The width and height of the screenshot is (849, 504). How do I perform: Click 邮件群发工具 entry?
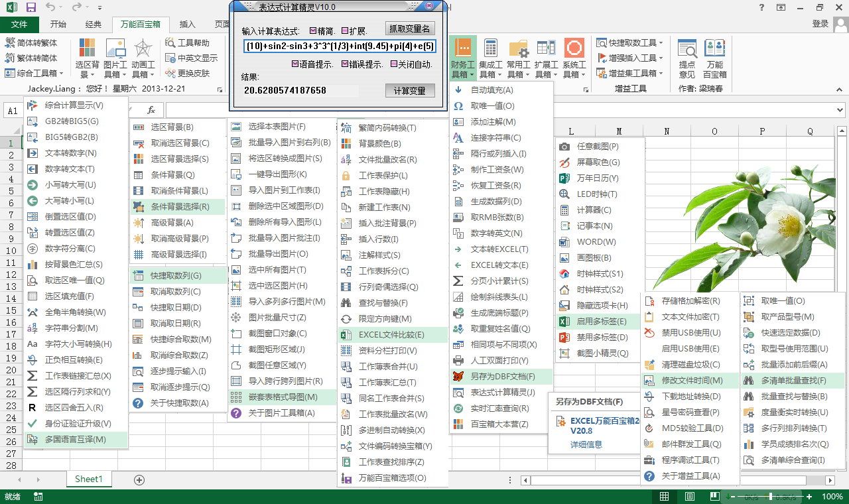point(690,444)
